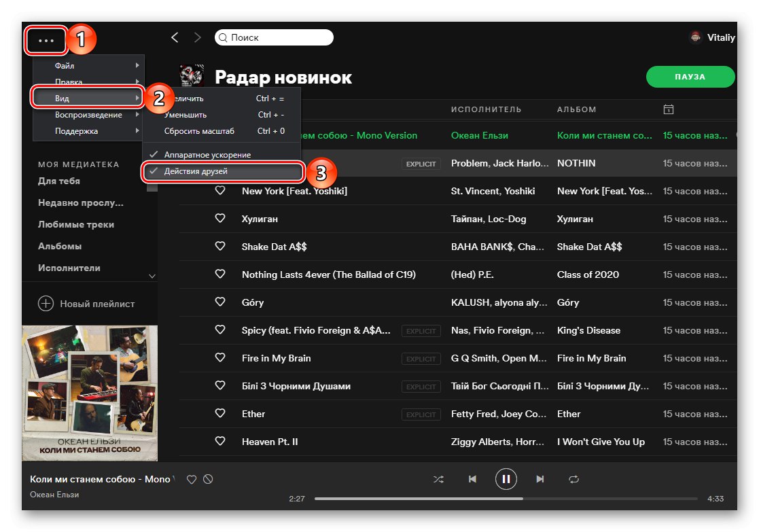Toggle Аппаратное ускорение option
Screen dimensions: 759x532
[222, 154]
